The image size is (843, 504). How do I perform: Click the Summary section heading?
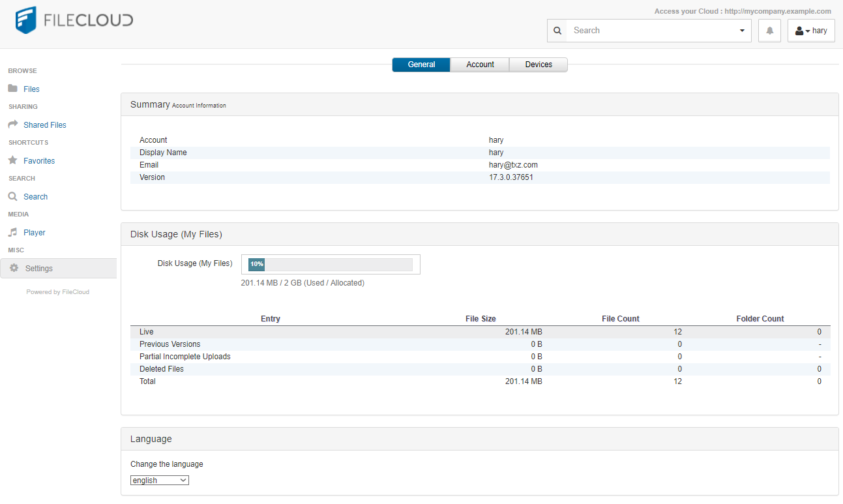pyautogui.click(x=149, y=104)
